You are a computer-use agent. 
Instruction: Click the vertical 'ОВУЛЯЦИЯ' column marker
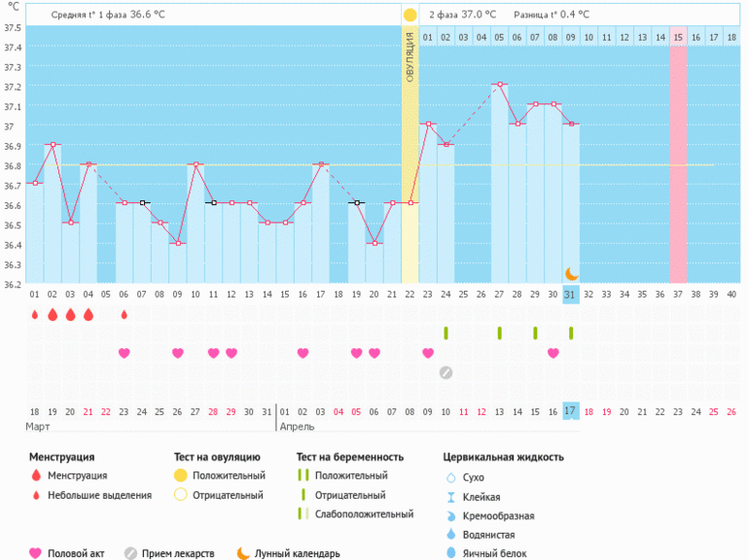click(x=410, y=156)
